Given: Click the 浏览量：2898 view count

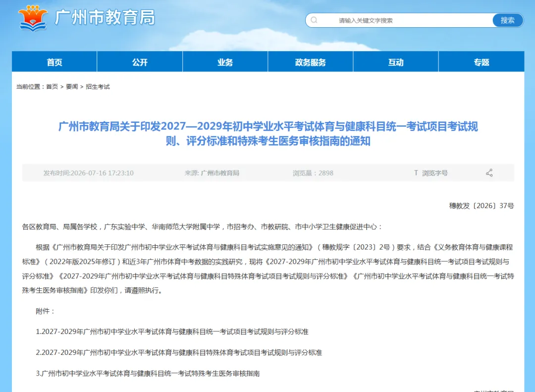Looking at the screenshot, I should [313, 173].
